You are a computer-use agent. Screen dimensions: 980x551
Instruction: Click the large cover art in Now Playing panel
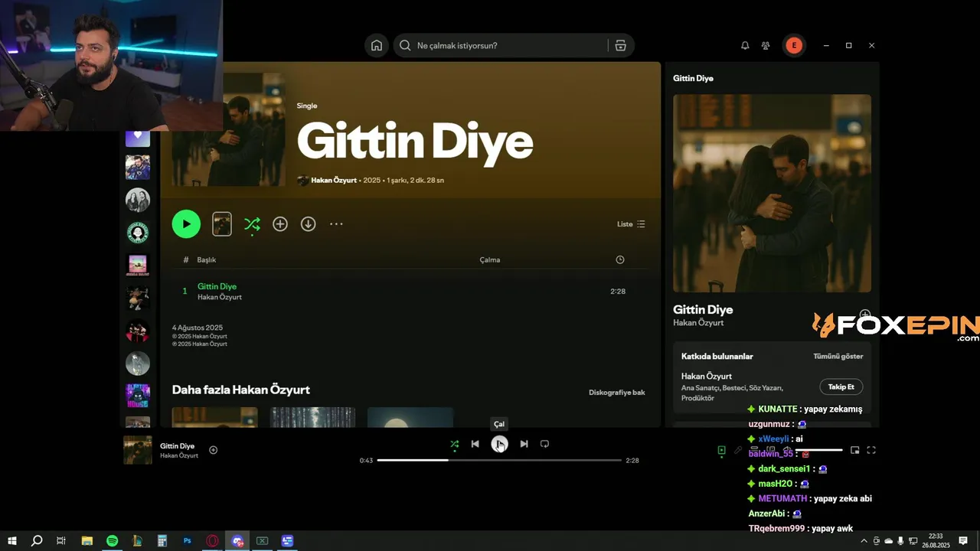[772, 193]
